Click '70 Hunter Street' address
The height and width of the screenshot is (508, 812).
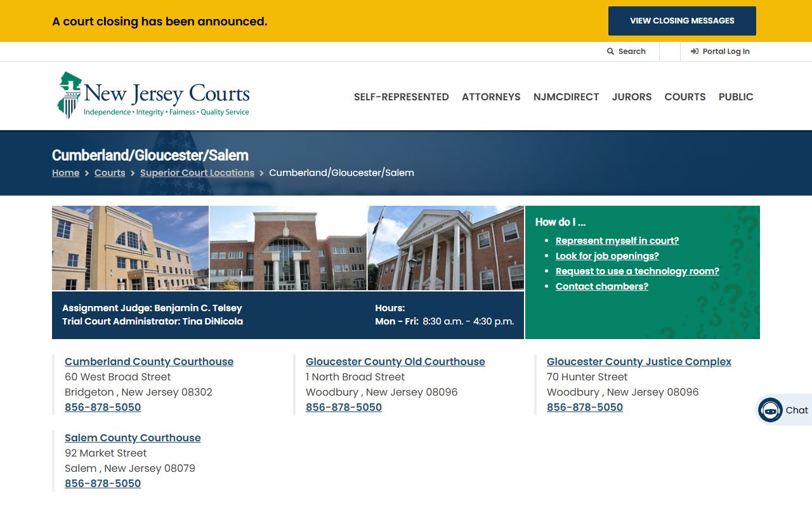pos(587,377)
